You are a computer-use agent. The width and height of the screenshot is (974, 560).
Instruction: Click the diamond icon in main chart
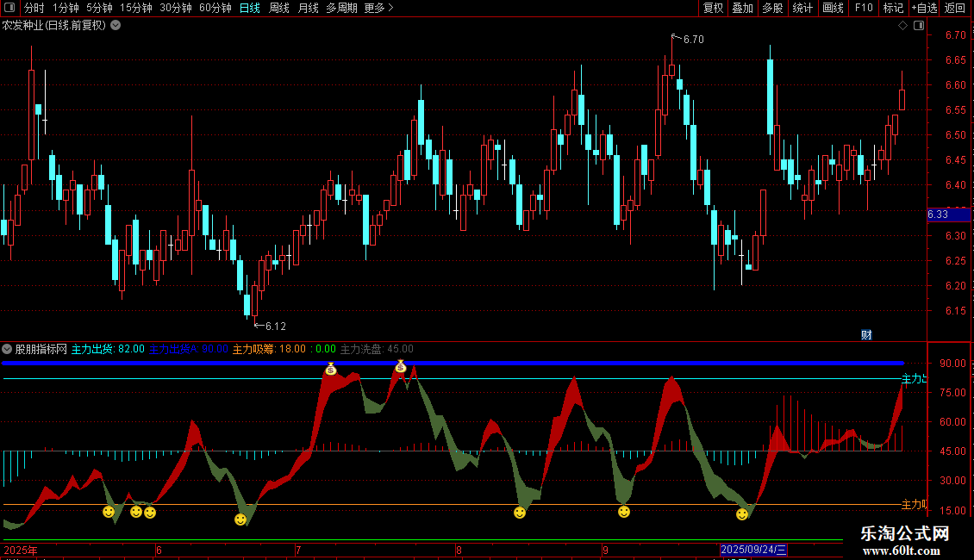tap(903, 26)
